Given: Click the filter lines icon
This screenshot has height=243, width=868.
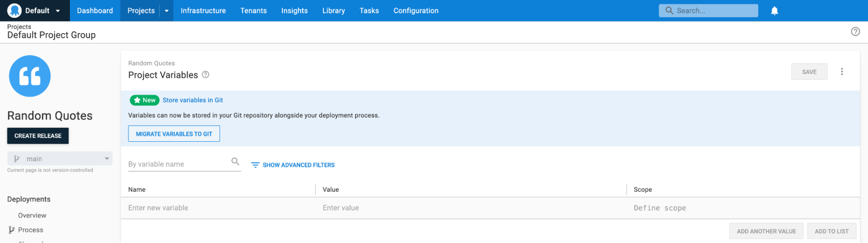Looking at the screenshot, I should coord(255,165).
